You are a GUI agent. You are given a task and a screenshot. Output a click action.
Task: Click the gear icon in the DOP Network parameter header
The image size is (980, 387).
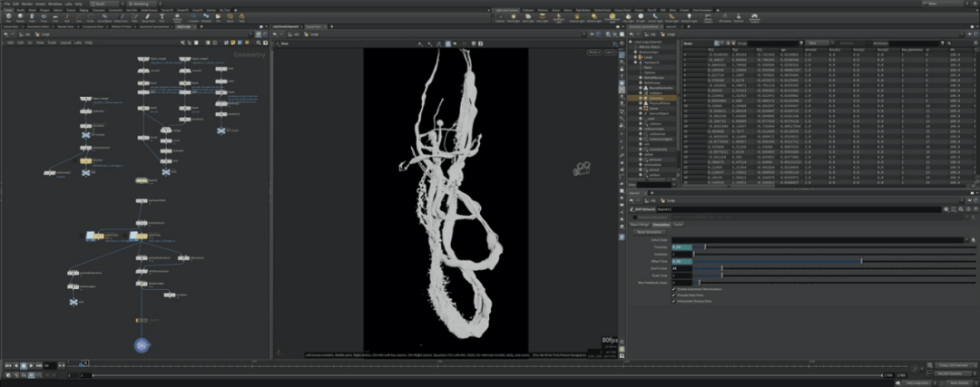[x=946, y=208]
